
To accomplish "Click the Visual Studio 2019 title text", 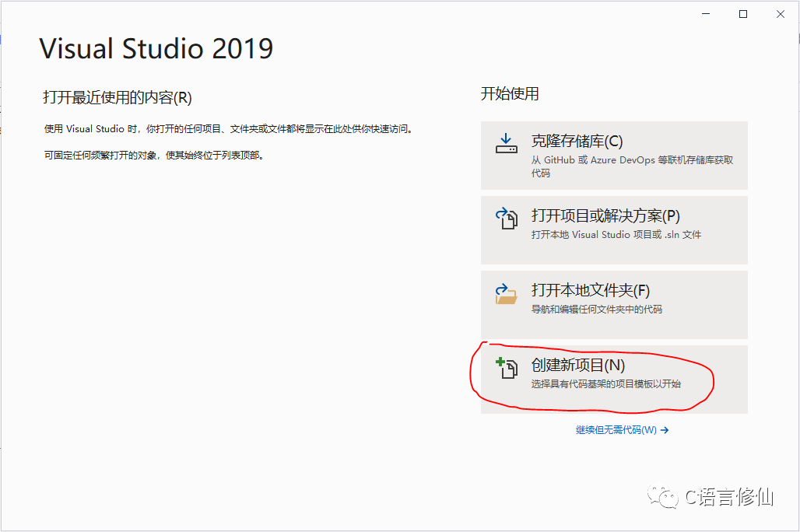I will pyautogui.click(x=156, y=48).
